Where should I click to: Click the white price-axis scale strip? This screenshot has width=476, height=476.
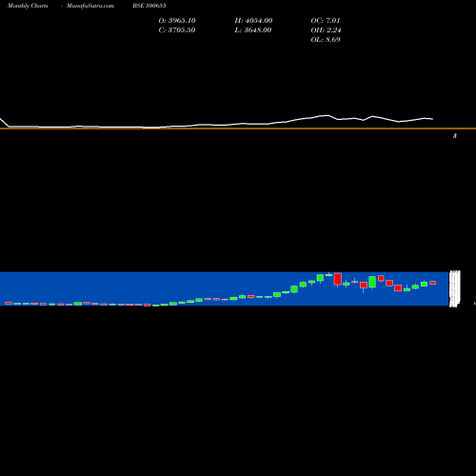pyautogui.click(x=455, y=288)
